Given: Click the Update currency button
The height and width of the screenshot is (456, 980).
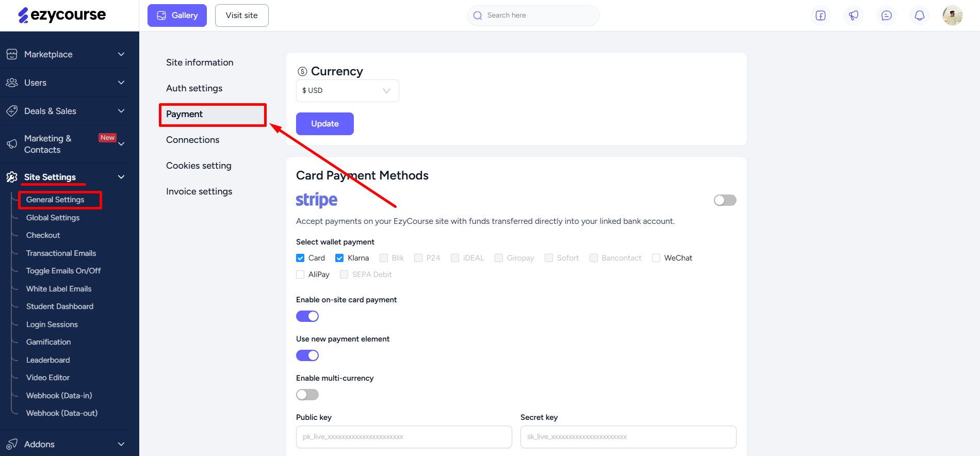Looking at the screenshot, I should [325, 124].
